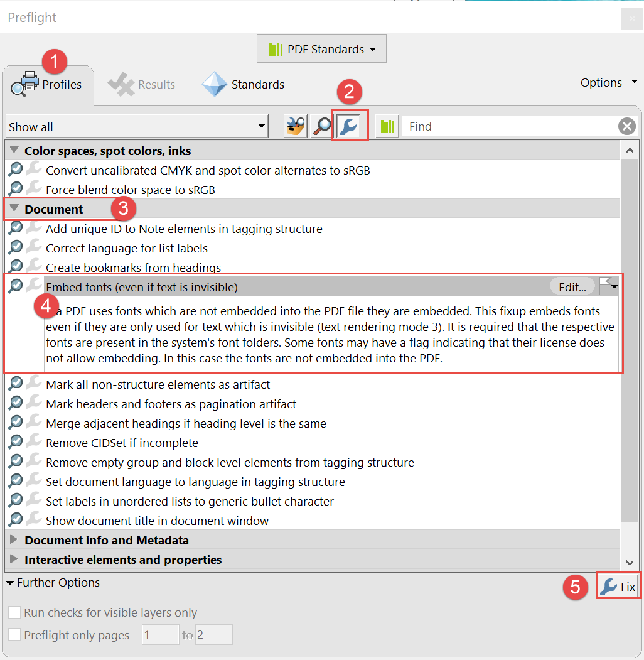Open the Profiles toolbox icon
Screen dimensions: 644x660
tap(294, 126)
